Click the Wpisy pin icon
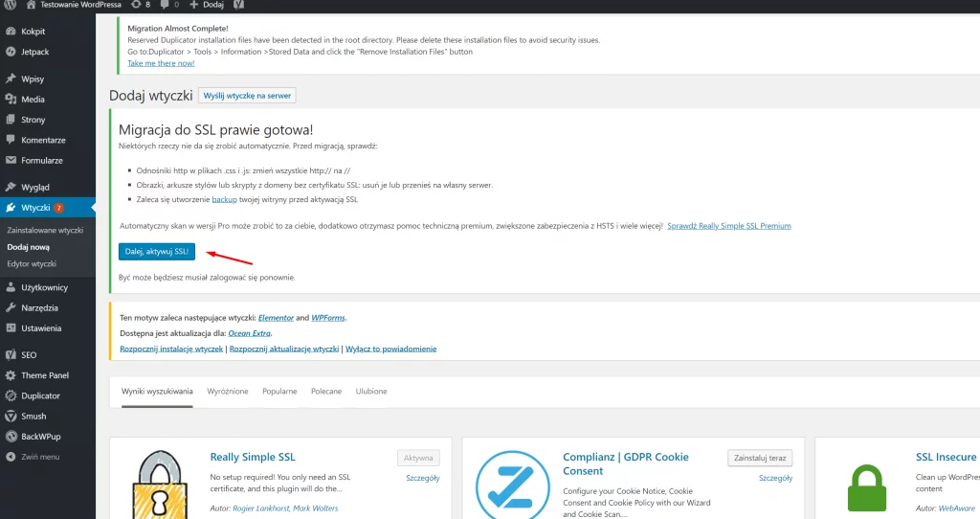The image size is (980, 519). (x=11, y=79)
